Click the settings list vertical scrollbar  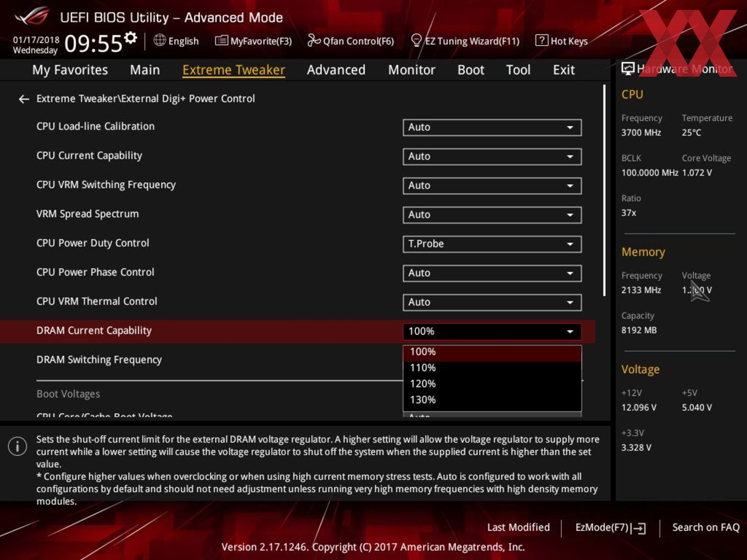604,190
